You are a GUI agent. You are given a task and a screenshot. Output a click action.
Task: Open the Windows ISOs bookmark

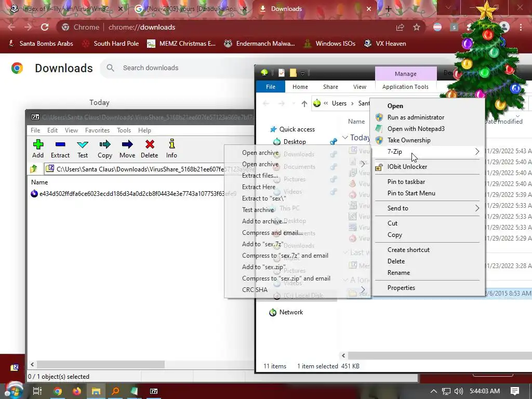(329, 44)
